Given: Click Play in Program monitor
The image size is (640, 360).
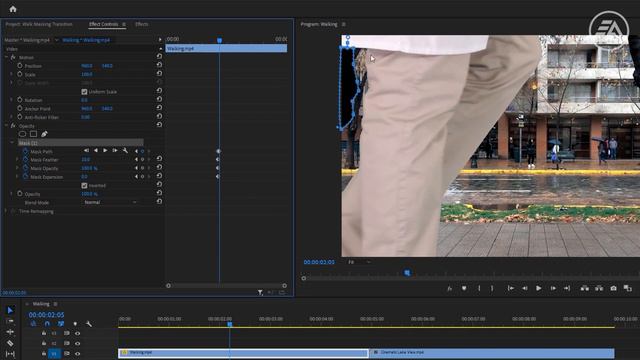Looking at the screenshot, I should coord(538,288).
